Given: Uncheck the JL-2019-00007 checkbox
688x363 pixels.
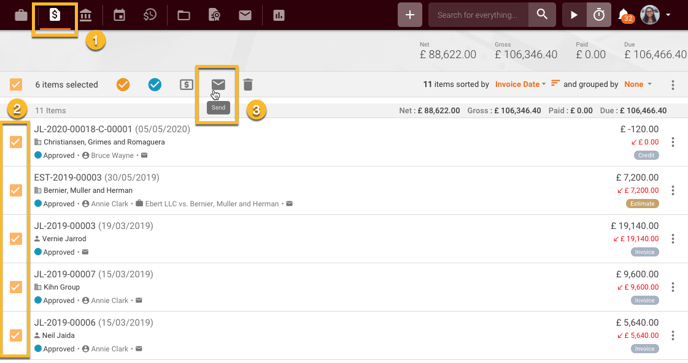Looking at the screenshot, I should (x=16, y=287).
